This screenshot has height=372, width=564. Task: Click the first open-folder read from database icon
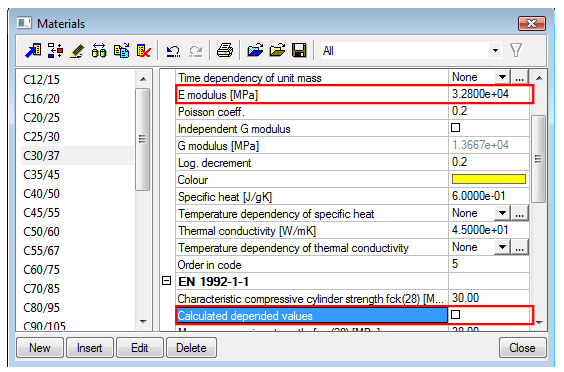coord(255,50)
